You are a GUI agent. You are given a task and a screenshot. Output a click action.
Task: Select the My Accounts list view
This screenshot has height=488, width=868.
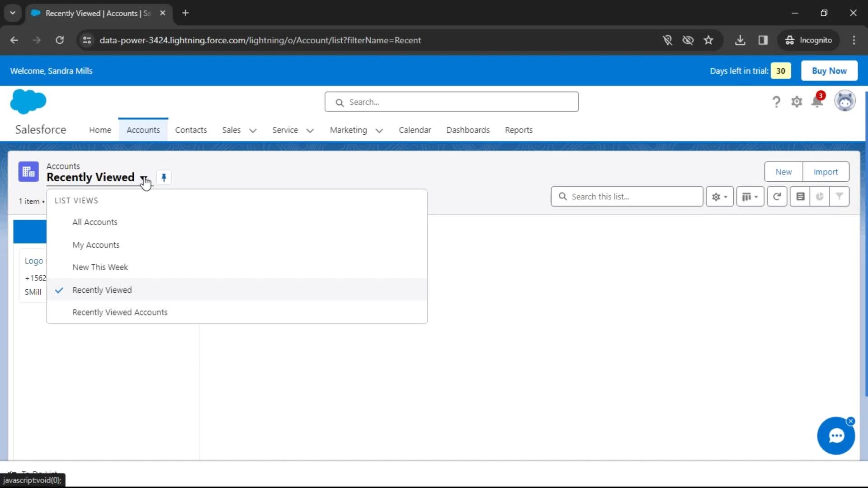pos(237,245)
